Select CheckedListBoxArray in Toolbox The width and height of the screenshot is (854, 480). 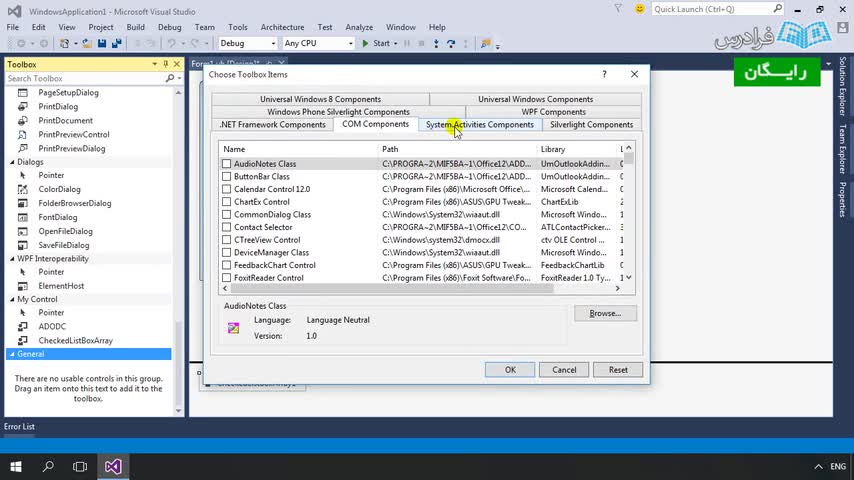[75, 341]
